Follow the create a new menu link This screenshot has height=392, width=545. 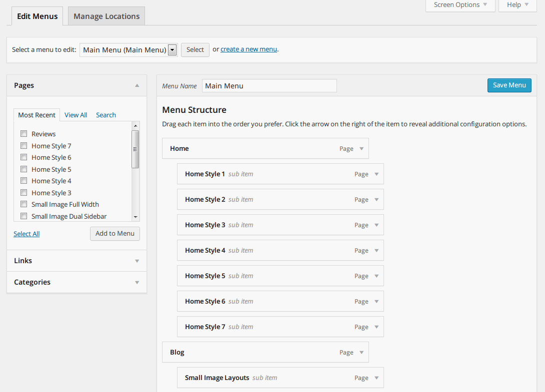[248, 49]
